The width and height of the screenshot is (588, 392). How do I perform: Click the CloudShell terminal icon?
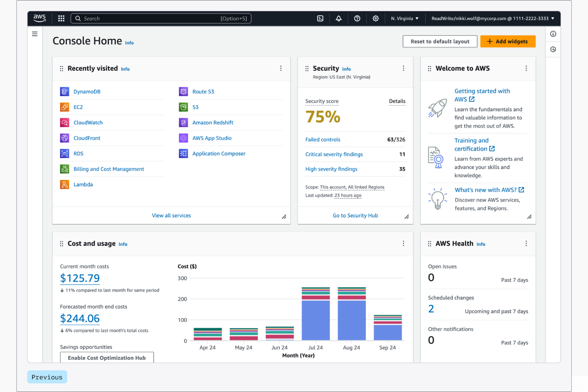coord(320,18)
